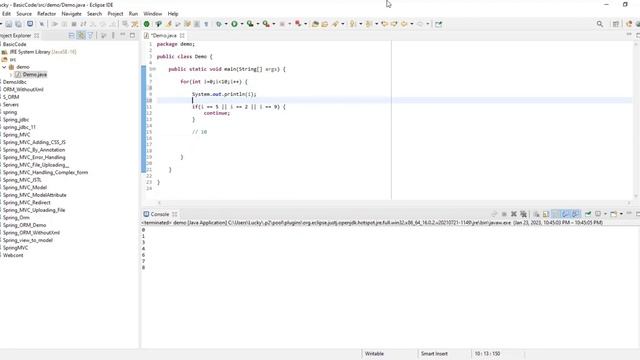Click Remove Launch in the Console toolbar
Screen dimensions: 640x360
[x=514, y=214]
